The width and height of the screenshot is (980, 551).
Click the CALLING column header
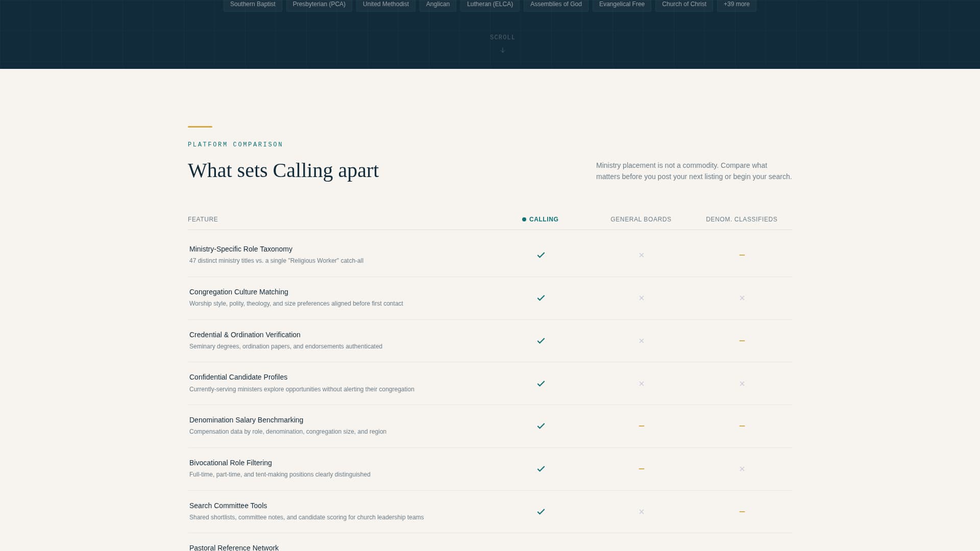(541, 219)
